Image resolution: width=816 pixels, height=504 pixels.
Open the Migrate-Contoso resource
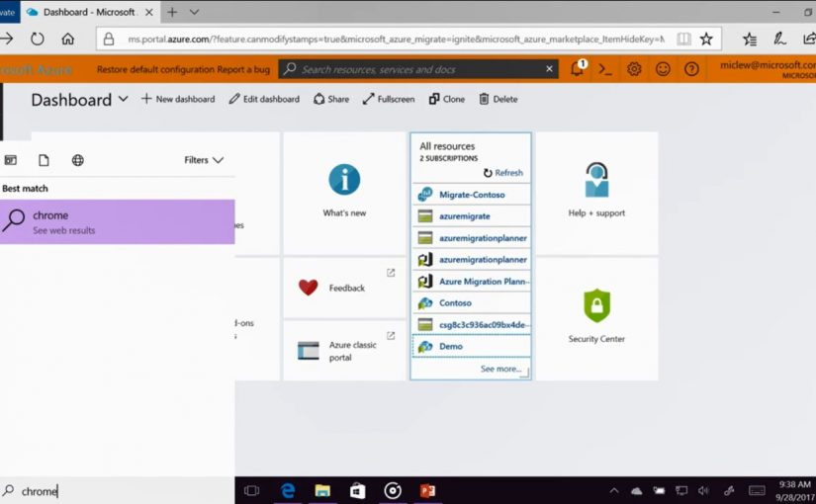click(x=471, y=195)
